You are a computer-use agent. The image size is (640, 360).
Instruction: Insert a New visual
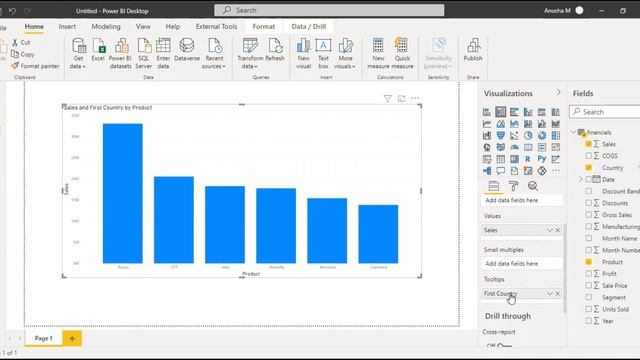click(304, 54)
